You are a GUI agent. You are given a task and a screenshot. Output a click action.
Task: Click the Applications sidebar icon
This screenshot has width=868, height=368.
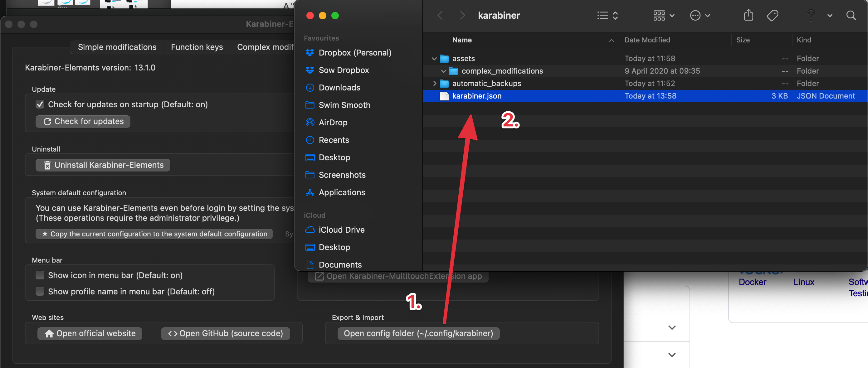310,192
